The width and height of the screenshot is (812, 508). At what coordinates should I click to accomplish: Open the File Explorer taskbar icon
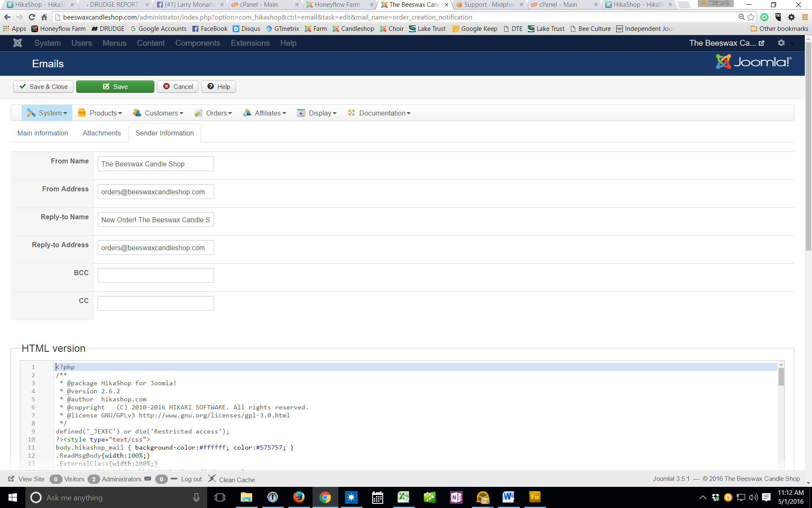tap(246, 497)
